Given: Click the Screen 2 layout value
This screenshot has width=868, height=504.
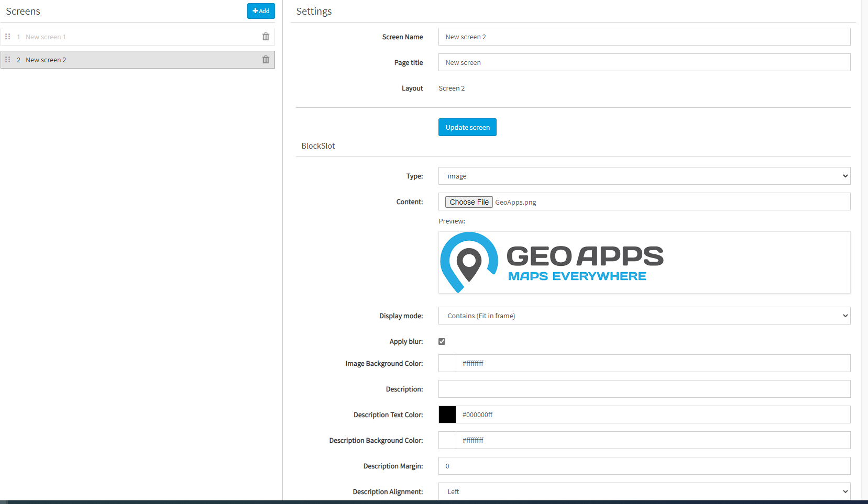Looking at the screenshot, I should click(x=452, y=88).
